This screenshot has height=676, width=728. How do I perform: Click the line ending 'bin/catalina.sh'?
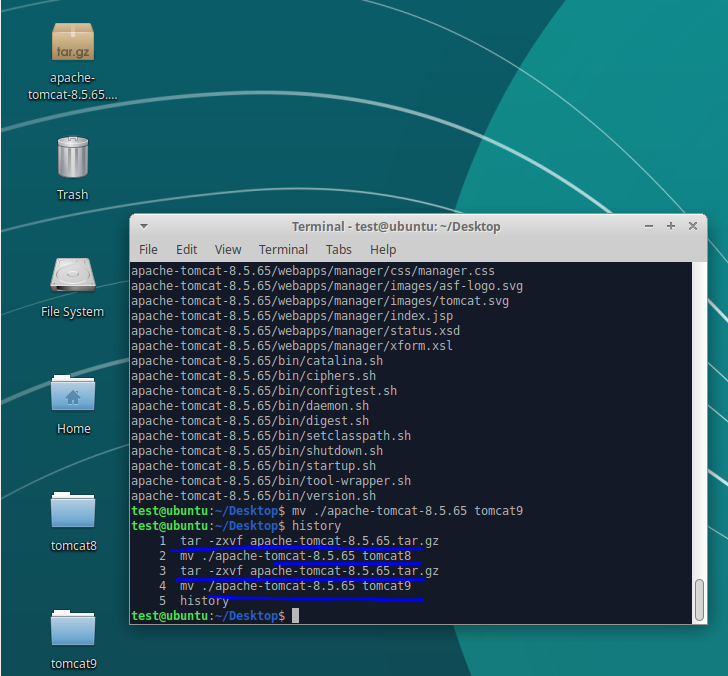click(x=257, y=361)
